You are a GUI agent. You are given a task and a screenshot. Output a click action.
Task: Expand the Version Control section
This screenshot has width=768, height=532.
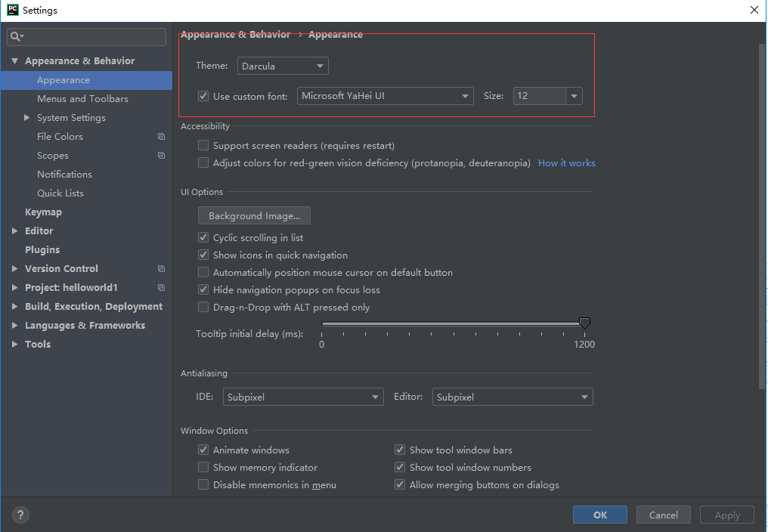14,268
